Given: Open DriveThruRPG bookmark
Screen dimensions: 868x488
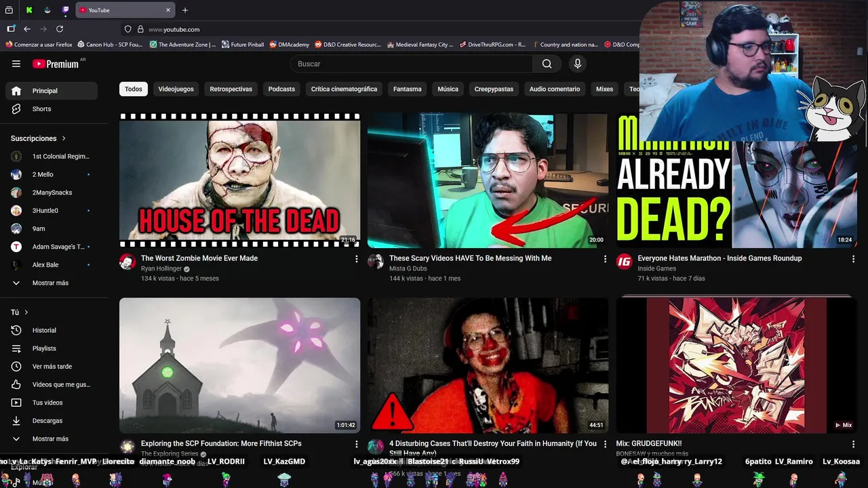Looking at the screenshot, I should click(492, 45).
